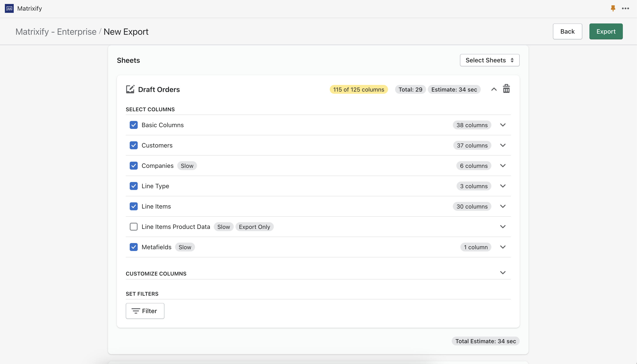Click the Matrixify app logo icon
The image size is (637, 364).
[9, 8]
